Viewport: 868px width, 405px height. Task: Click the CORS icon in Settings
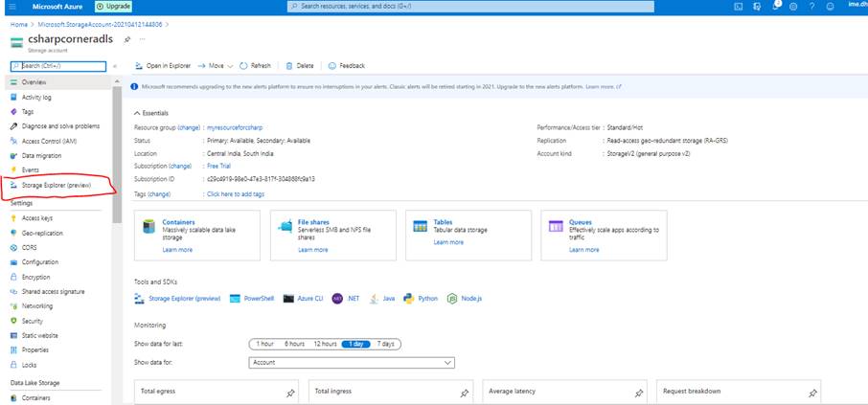click(13, 248)
